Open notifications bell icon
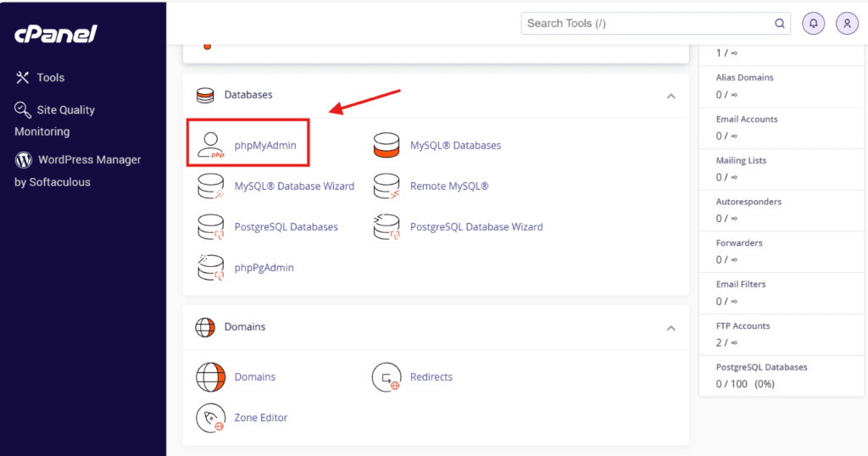The height and width of the screenshot is (456, 868). (x=813, y=23)
